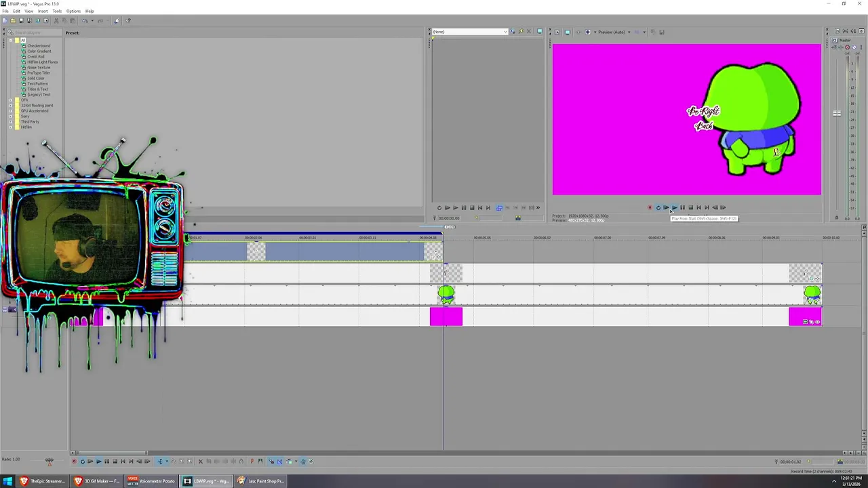Toggle Ignore Event Grouping in bottom toolbar
Image resolution: width=868 pixels, height=488 pixels.
[311, 462]
